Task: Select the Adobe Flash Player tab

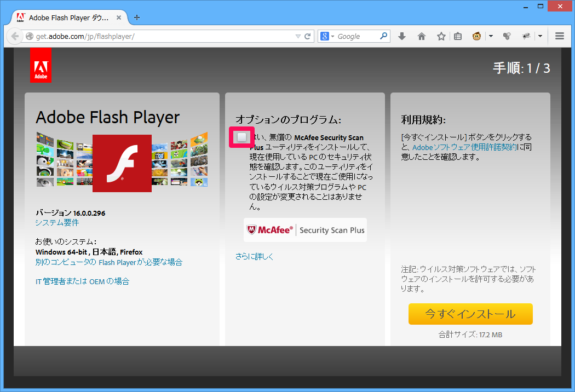Action: (66, 17)
